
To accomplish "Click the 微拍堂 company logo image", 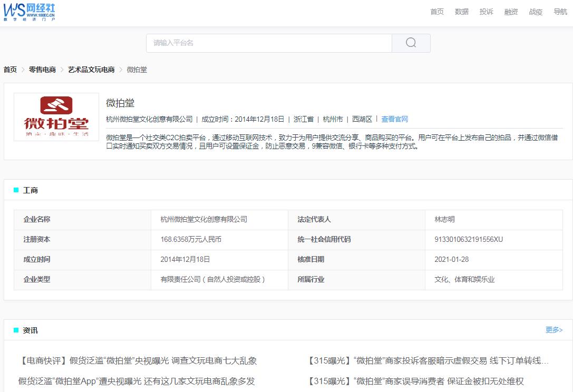I will click(56, 116).
